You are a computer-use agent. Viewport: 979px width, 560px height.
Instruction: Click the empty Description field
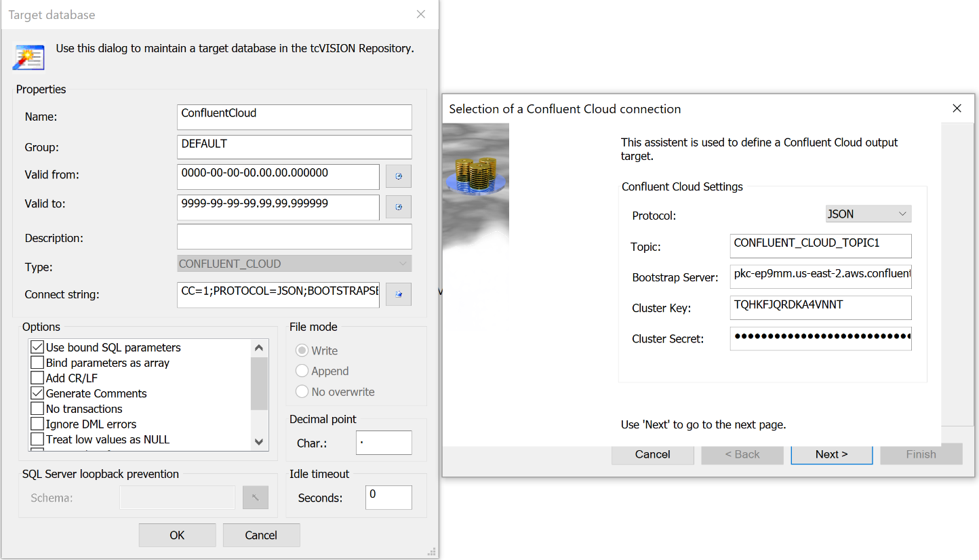pos(294,237)
